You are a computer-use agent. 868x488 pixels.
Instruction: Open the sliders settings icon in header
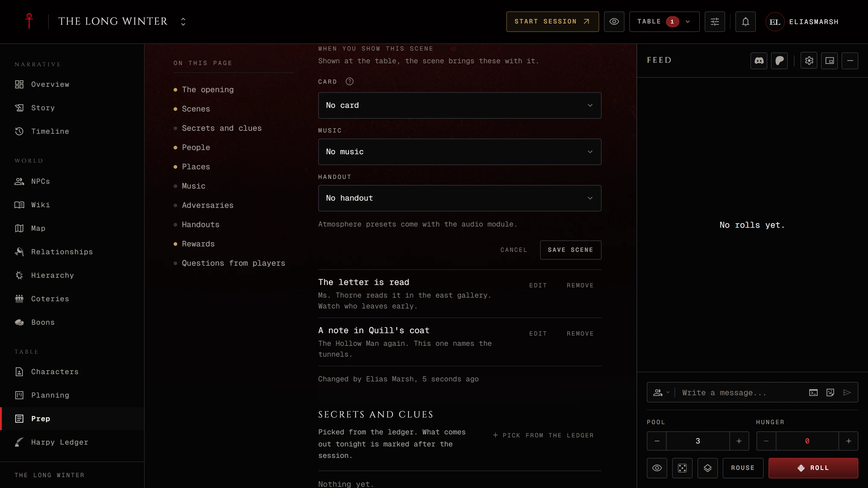point(715,22)
